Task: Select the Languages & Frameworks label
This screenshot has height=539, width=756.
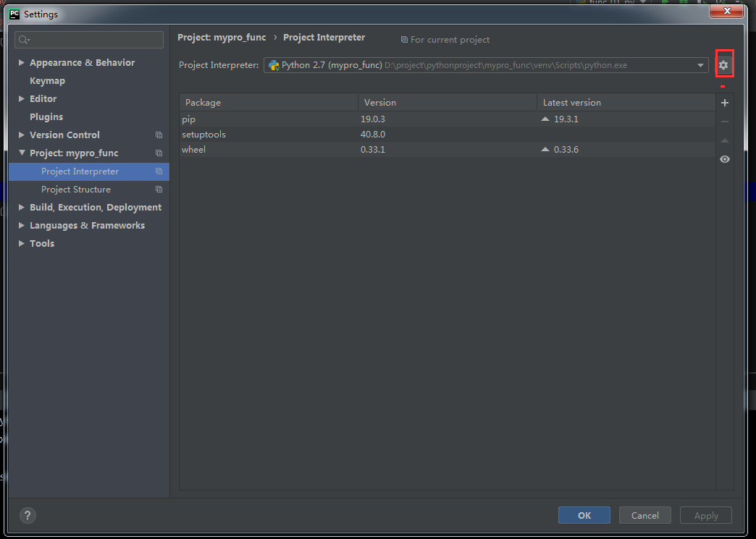Action: pyautogui.click(x=87, y=226)
